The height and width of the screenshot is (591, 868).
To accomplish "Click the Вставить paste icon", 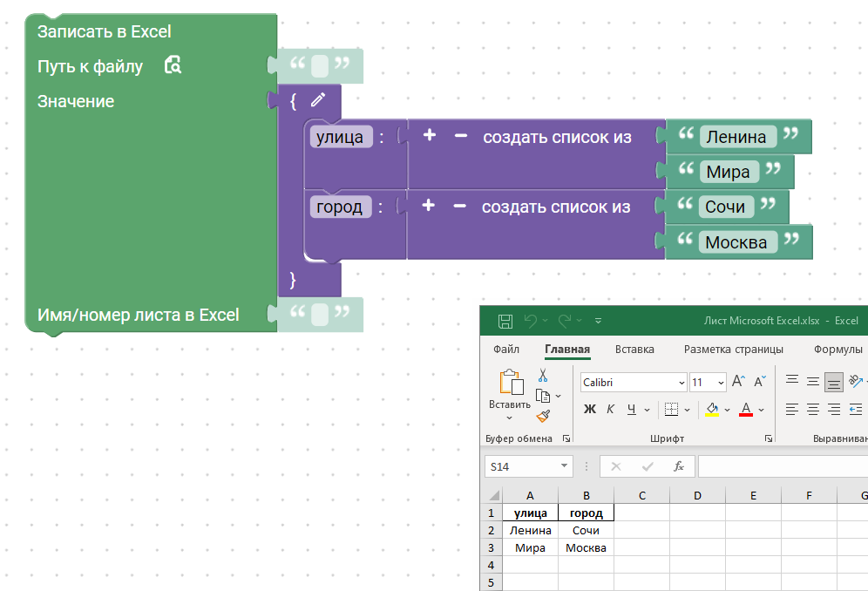I will (x=511, y=383).
